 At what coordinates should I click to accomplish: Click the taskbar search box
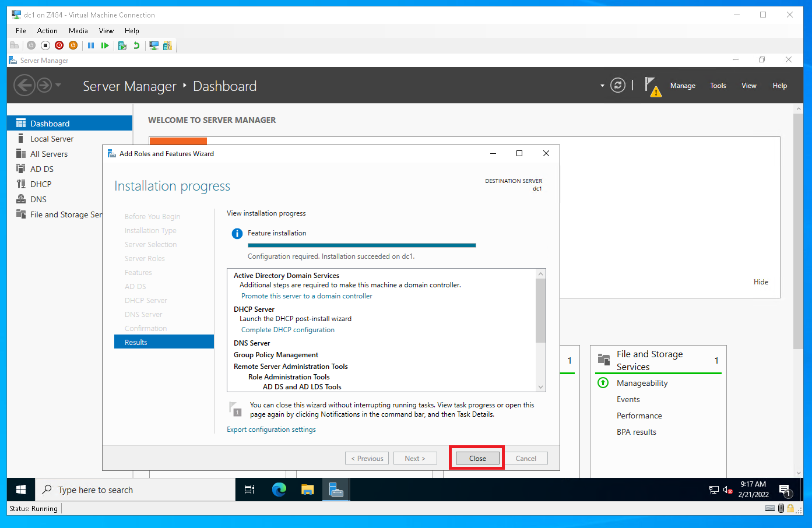click(x=135, y=490)
